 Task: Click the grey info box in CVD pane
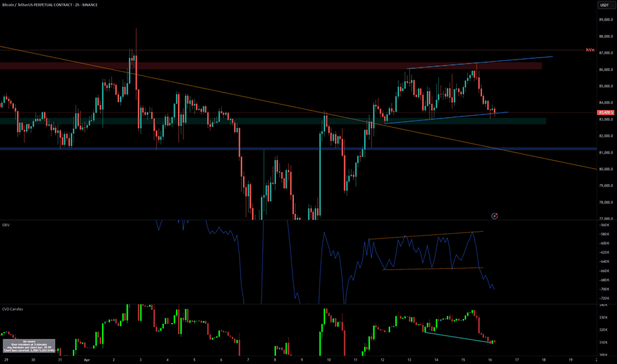(29, 346)
